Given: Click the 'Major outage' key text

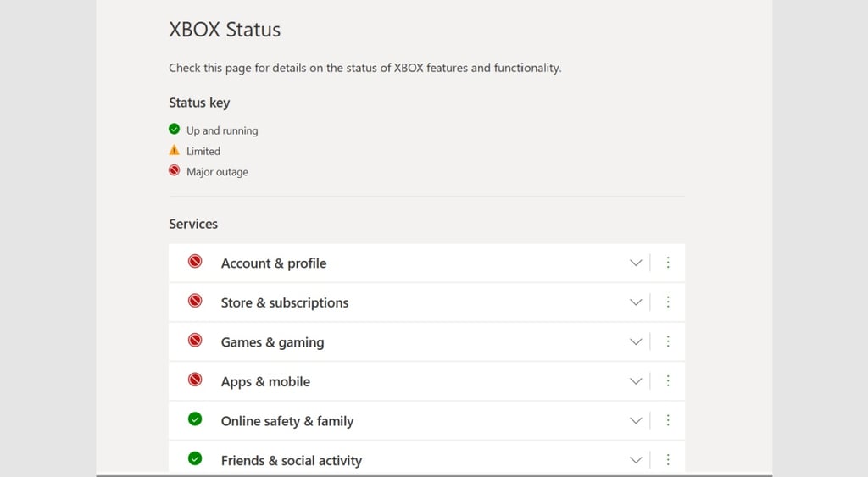Looking at the screenshot, I should (217, 172).
